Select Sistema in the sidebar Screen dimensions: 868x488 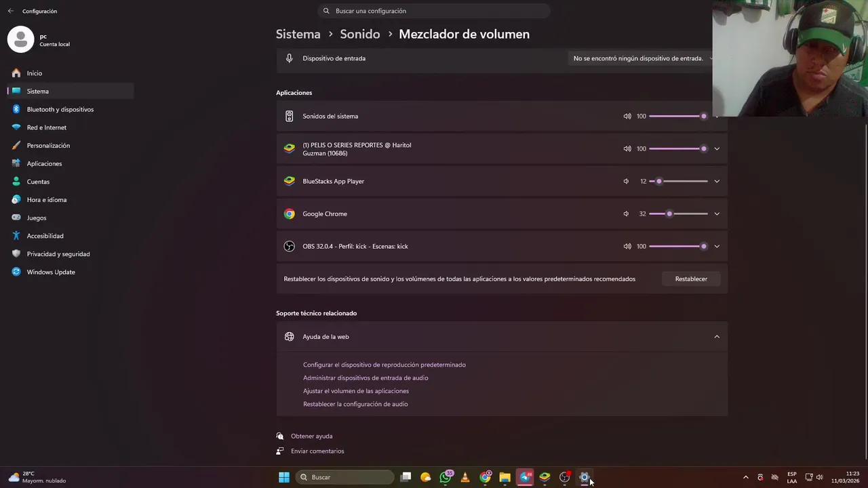(71, 91)
